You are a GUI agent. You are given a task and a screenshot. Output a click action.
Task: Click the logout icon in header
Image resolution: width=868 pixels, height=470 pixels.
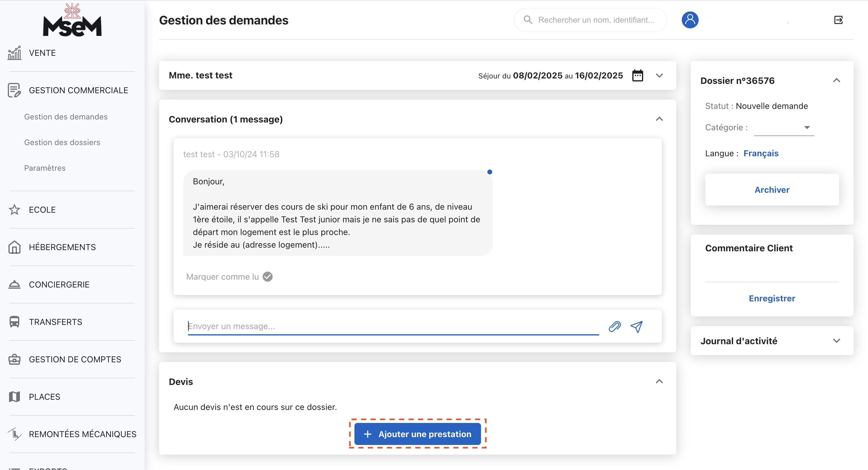[838, 20]
